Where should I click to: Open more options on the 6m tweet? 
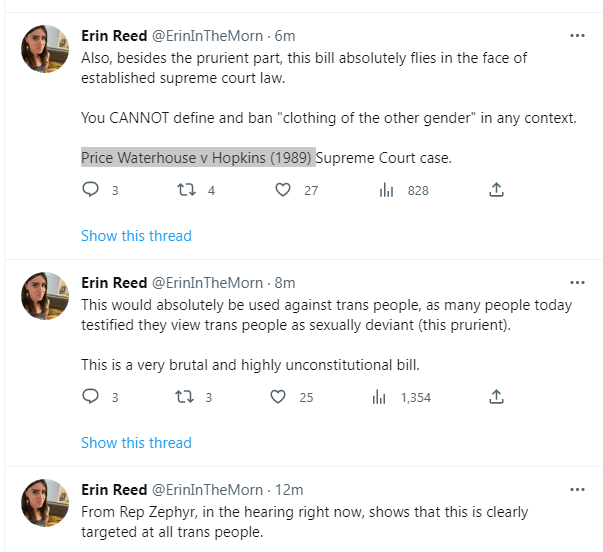coord(577,35)
